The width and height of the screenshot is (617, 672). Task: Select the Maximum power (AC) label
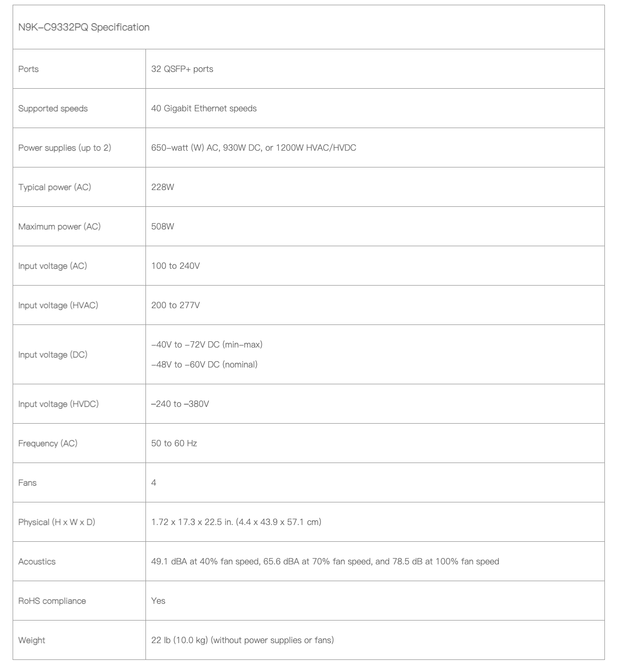[x=59, y=226]
